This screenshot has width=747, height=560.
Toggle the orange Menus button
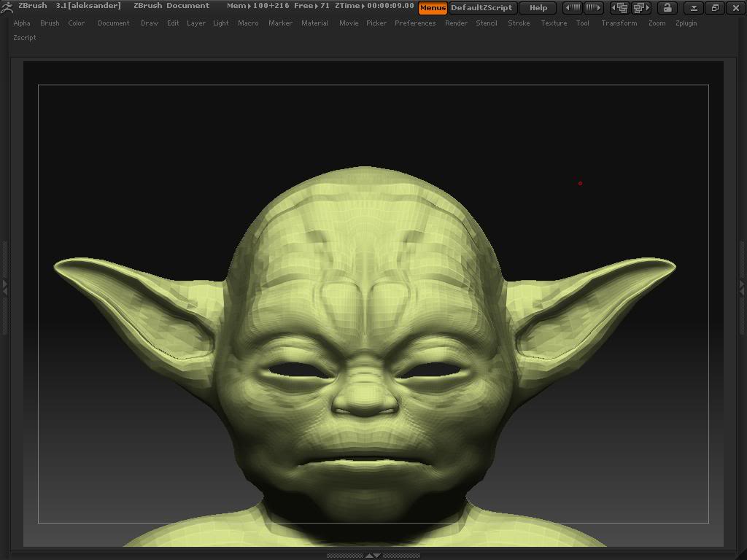pyautogui.click(x=433, y=7)
